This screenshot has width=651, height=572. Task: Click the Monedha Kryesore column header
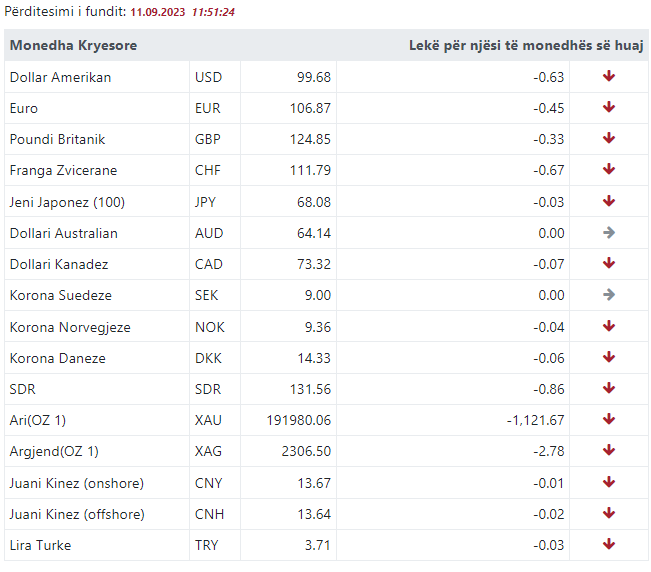(73, 46)
